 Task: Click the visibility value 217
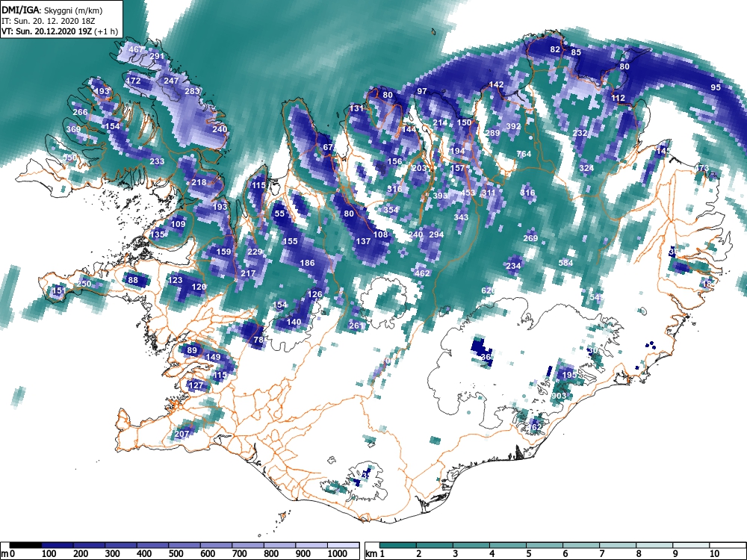click(x=248, y=273)
